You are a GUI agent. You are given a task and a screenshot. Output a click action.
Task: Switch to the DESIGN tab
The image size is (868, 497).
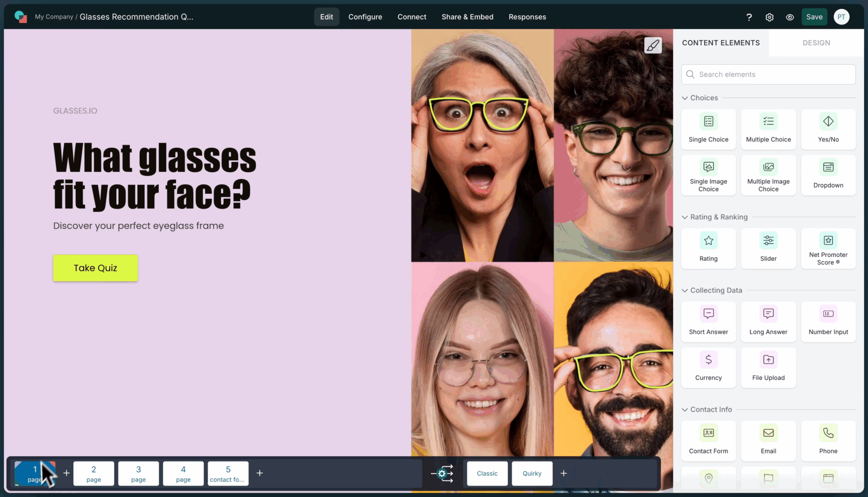(816, 43)
